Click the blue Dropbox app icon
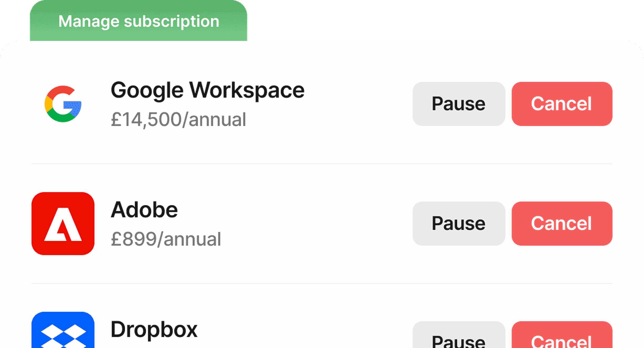The image size is (644, 348). pyautogui.click(x=63, y=330)
